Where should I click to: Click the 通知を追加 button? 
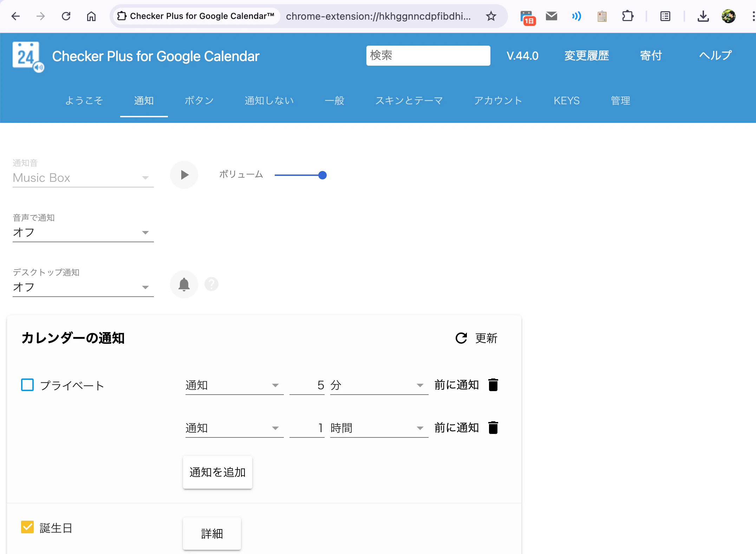pyautogui.click(x=217, y=472)
